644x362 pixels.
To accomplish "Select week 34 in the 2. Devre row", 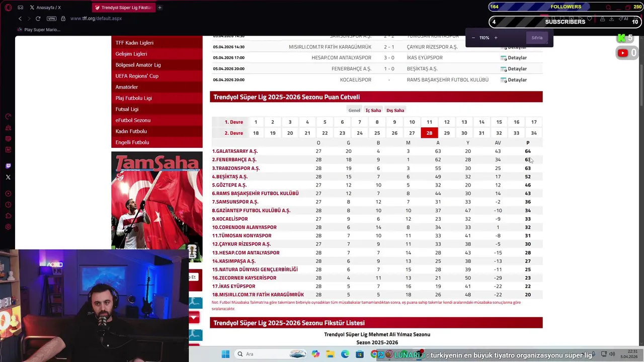I will pyautogui.click(x=534, y=133).
